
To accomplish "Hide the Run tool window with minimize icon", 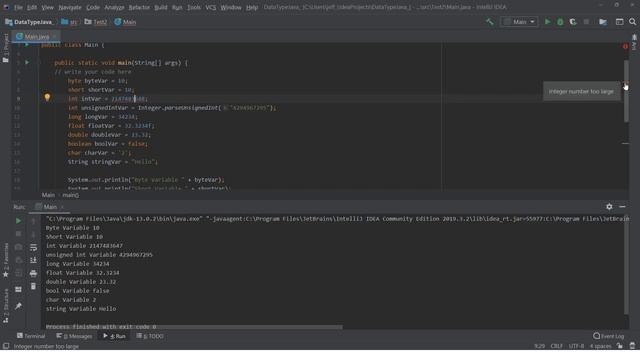I will [x=622, y=207].
